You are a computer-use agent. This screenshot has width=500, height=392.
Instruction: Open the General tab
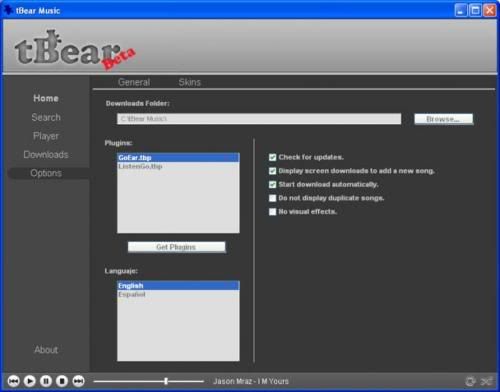click(134, 82)
